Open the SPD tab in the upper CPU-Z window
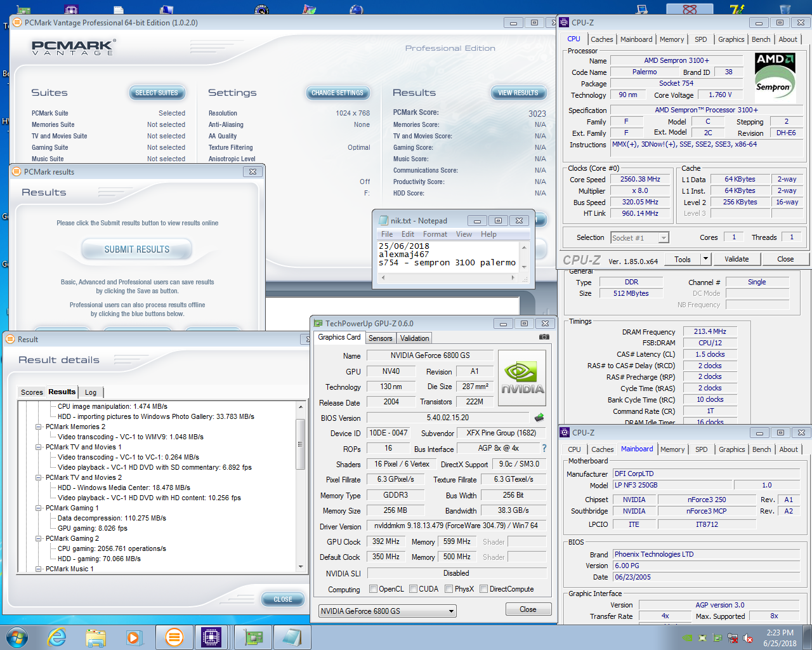This screenshot has height=650, width=812. (x=700, y=39)
